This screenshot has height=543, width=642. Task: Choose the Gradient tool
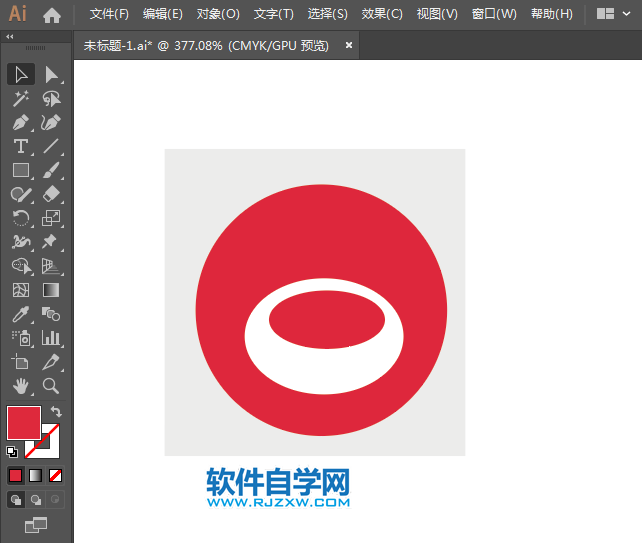pyautogui.click(x=51, y=290)
